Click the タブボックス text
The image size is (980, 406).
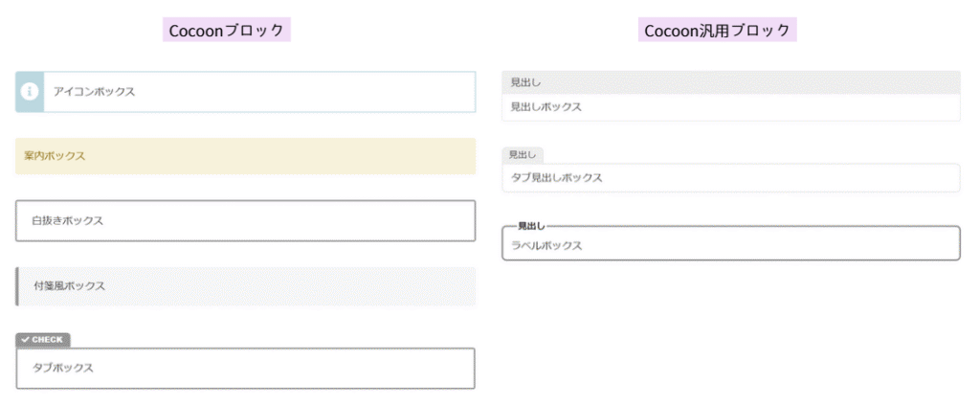63,368
